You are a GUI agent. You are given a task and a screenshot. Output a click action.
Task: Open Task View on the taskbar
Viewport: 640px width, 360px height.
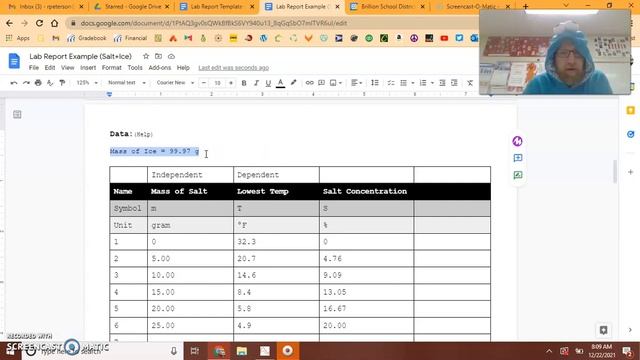click(195, 351)
